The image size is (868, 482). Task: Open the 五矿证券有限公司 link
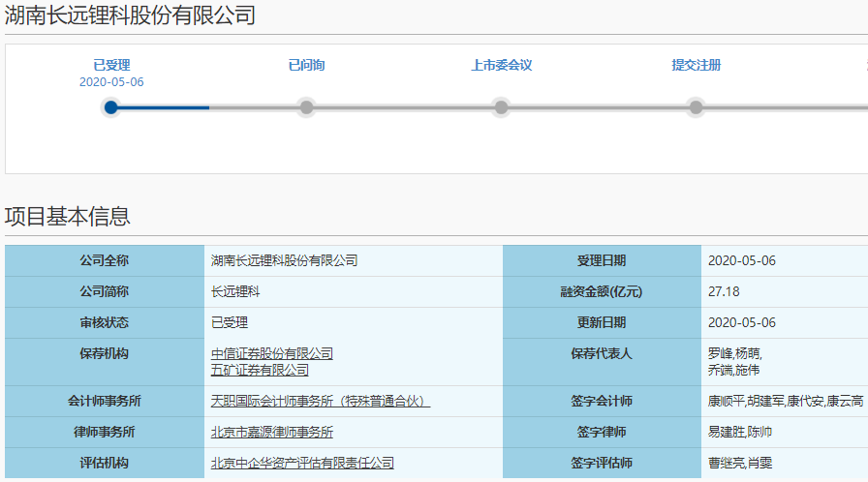pos(260,370)
